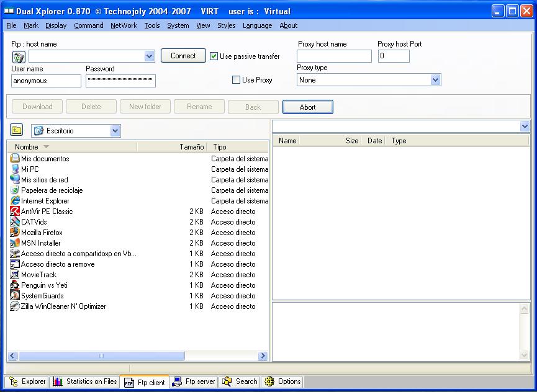The image size is (537, 392).
Task: Click the Rename button
Action: click(199, 107)
